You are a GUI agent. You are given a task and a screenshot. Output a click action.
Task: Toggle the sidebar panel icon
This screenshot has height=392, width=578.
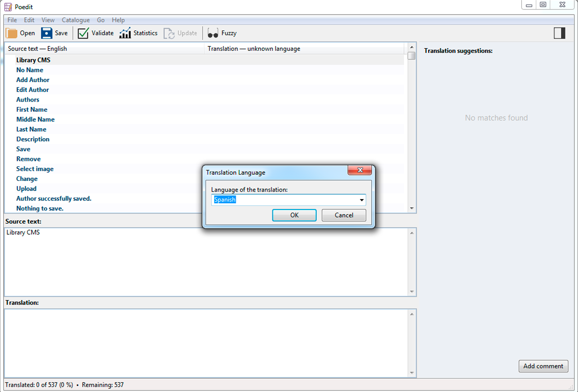(559, 33)
